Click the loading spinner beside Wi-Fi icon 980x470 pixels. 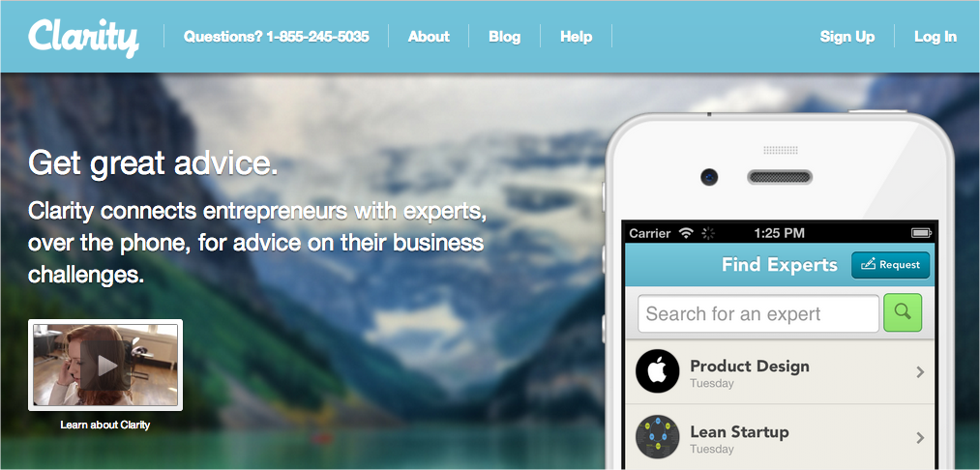click(x=708, y=233)
